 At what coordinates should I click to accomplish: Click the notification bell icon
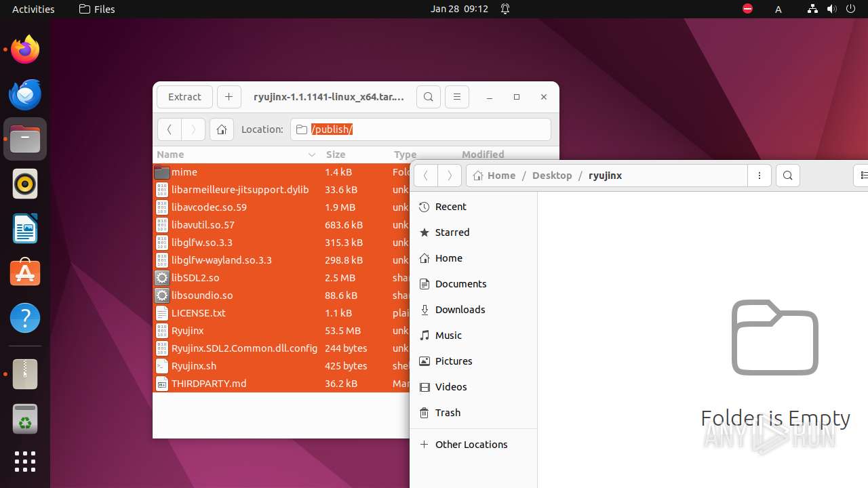pyautogui.click(x=505, y=9)
